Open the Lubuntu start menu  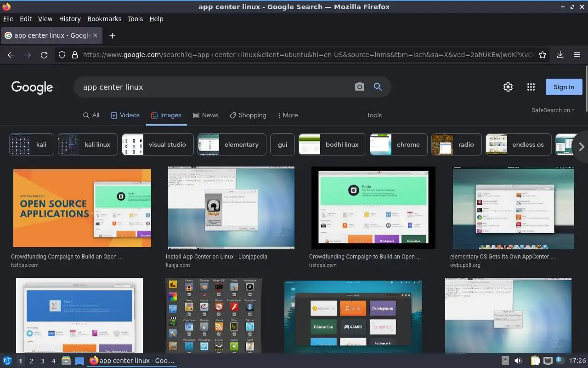click(x=7, y=361)
